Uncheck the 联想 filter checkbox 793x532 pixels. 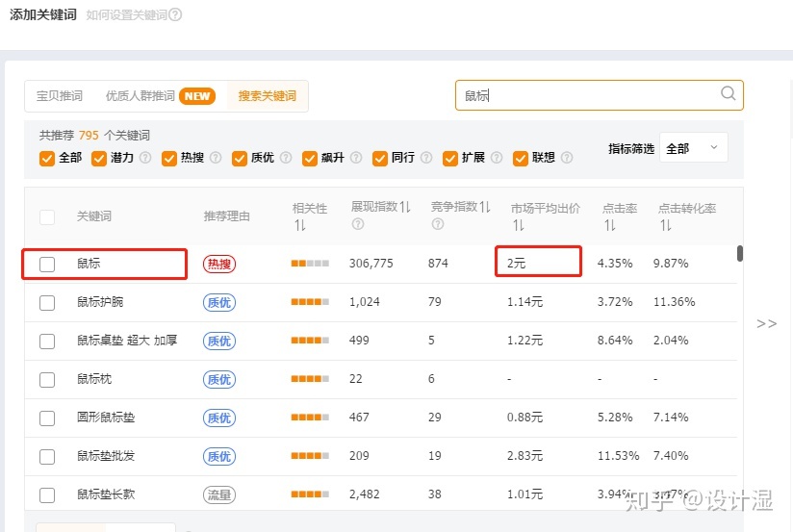pos(521,159)
